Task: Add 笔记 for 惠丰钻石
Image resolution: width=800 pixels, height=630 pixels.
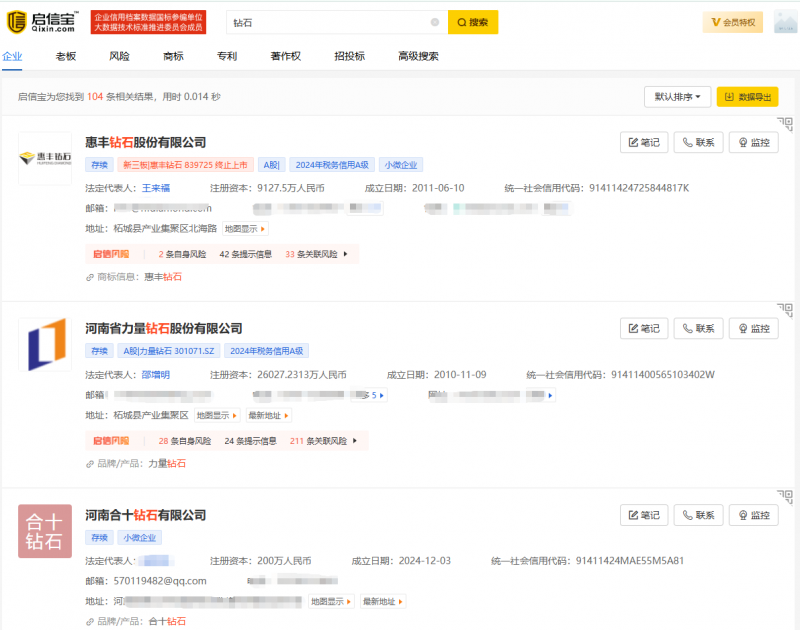Action: pyautogui.click(x=644, y=142)
